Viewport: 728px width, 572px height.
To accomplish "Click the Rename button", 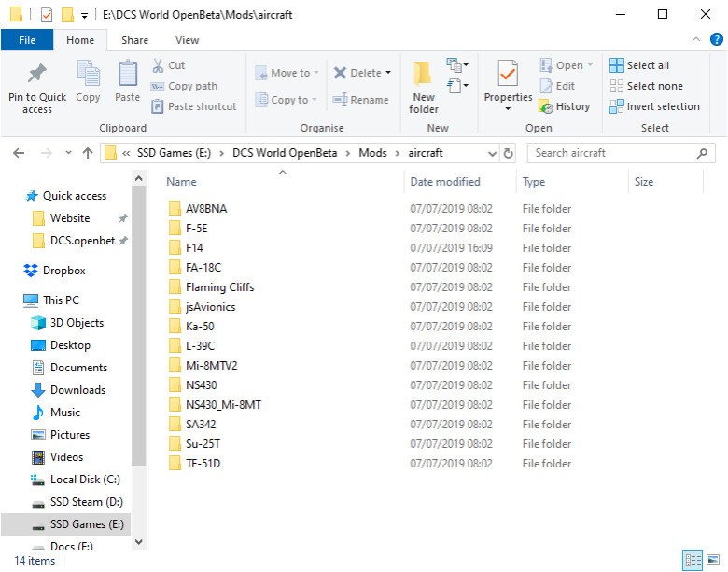I will point(360,100).
